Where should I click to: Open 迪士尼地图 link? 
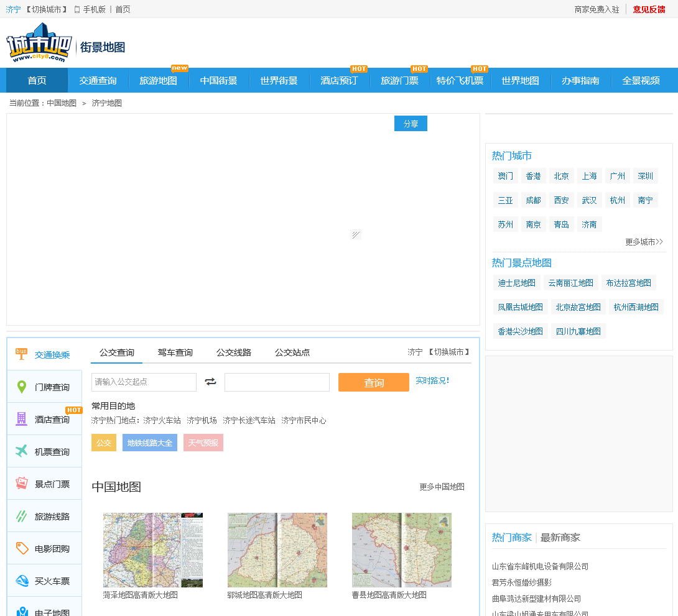[x=516, y=283]
